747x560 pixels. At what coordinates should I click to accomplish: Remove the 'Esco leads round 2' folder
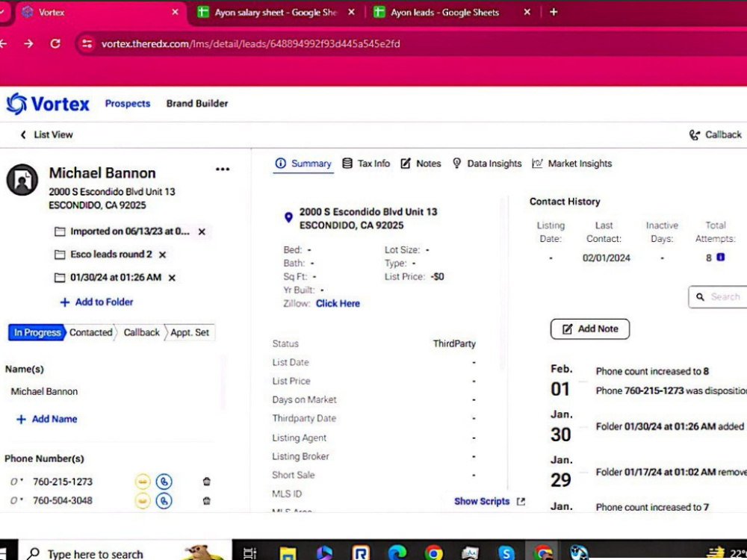click(x=162, y=255)
